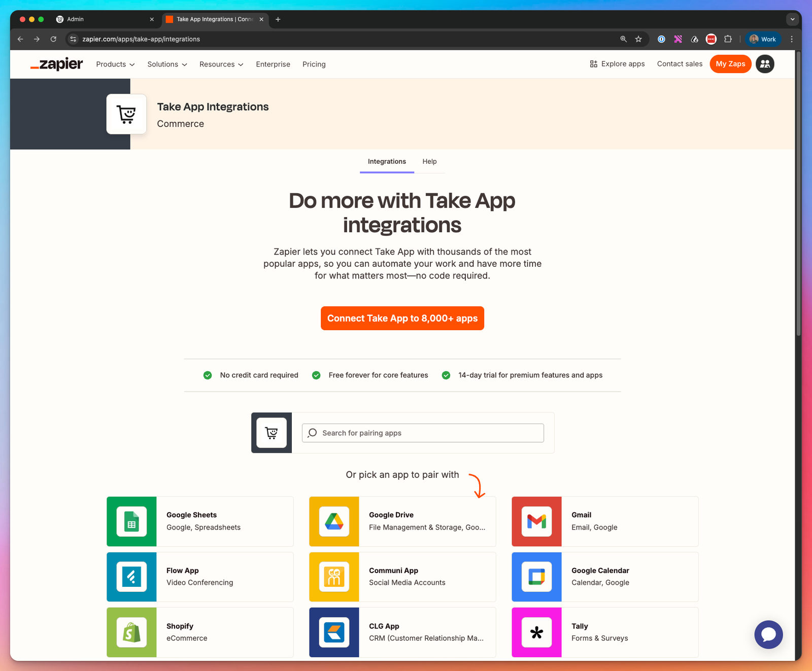Select the Take App Integrations browser tab
Image resolution: width=812 pixels, height=671 pixels.
click(x=215, y=19)
